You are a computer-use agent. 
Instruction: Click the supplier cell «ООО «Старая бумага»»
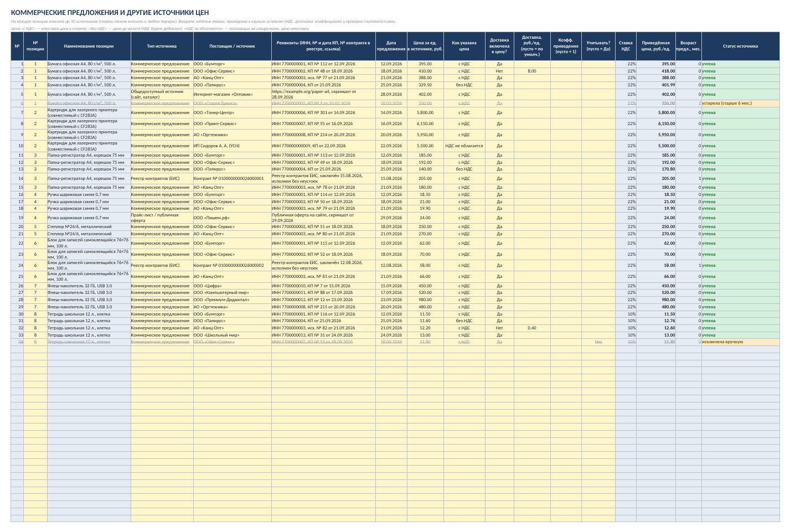(232, 104)
